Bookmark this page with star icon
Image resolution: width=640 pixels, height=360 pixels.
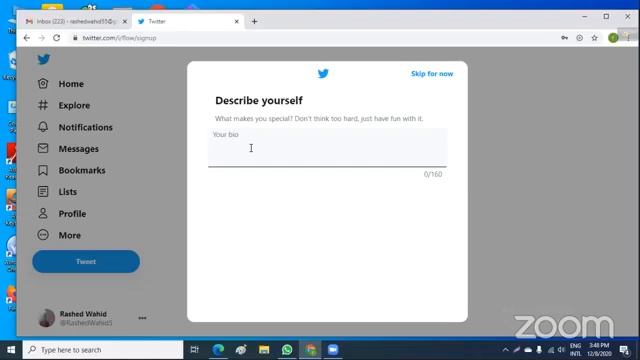pyautogui.click(x=595, y=38)
